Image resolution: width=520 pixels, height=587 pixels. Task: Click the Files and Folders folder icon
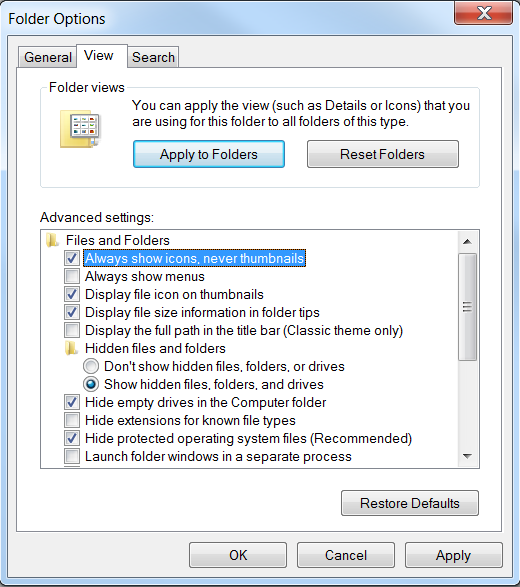click(x=52, y=240)
